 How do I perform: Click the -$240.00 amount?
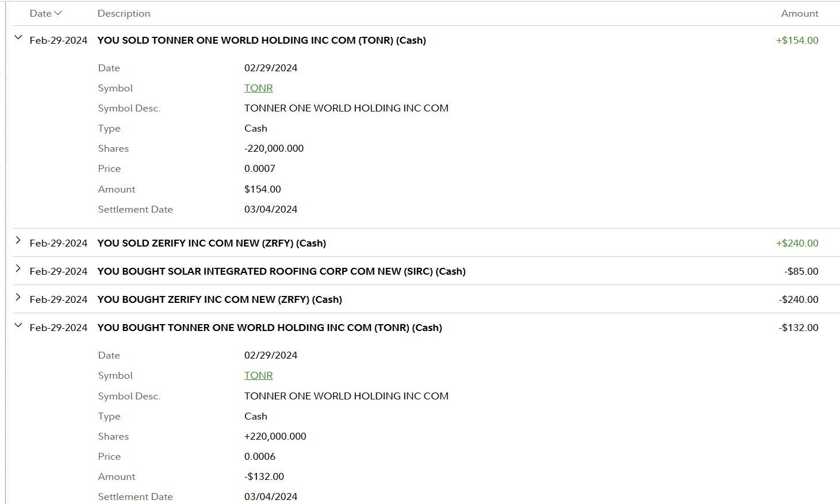pyautogui.click(x=799, y=299)
